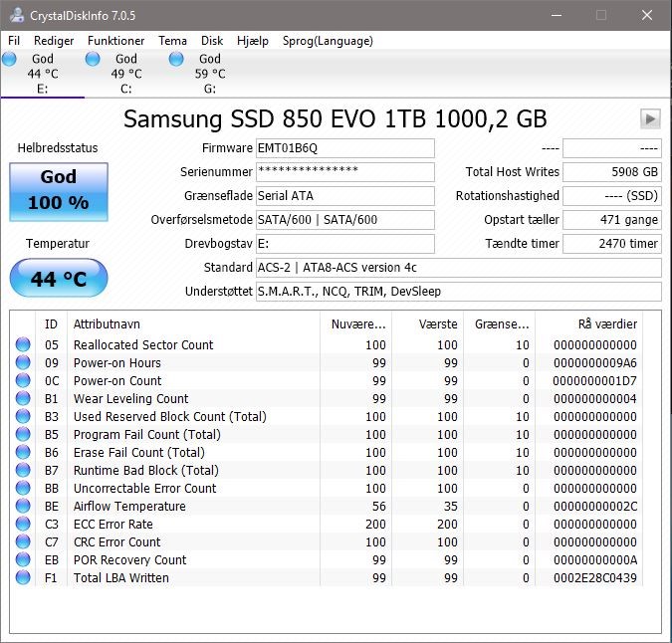Click the next disk arrow button

pos(650,118)
